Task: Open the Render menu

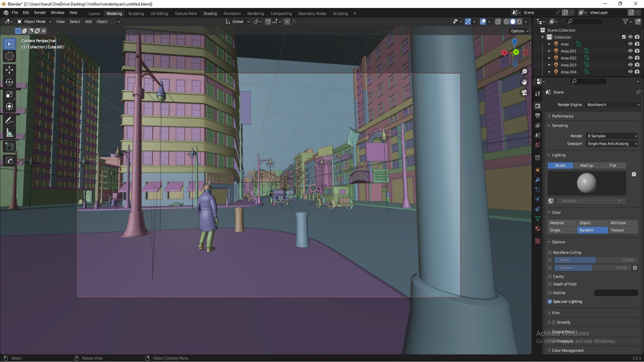Action: tap(40, 12)
